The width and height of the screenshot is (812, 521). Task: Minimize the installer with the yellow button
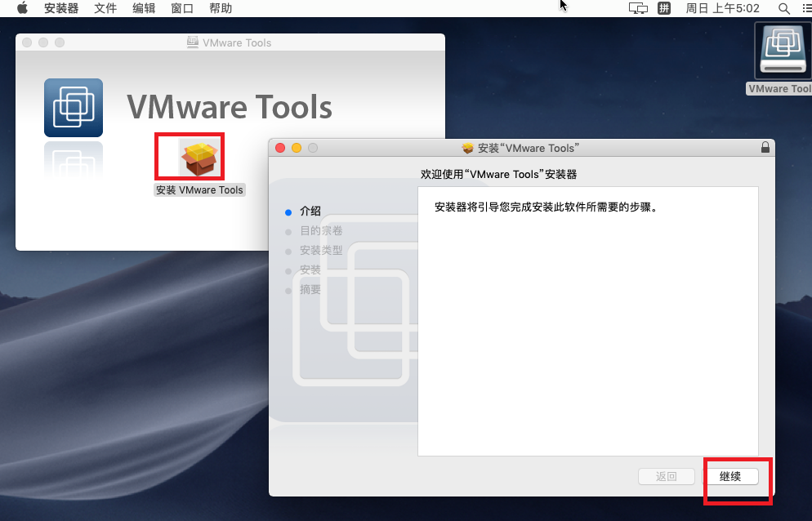coord(297,148)
